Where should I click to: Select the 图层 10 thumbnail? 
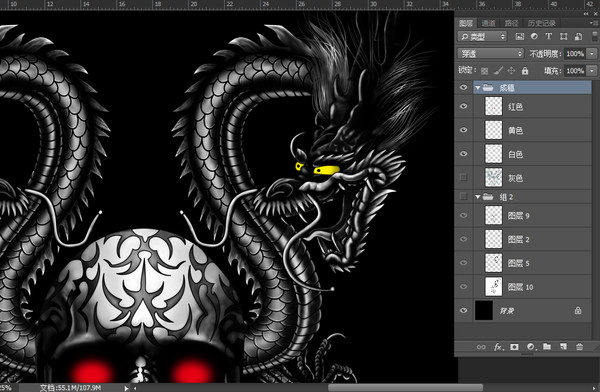[x=494, y=287]
